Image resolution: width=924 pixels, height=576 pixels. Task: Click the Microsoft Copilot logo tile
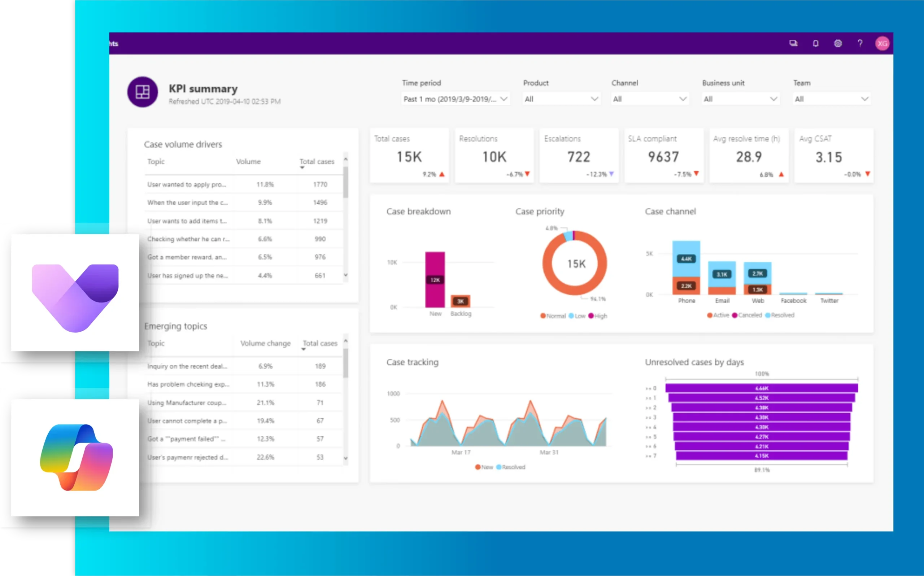click(x=75, y=458)
